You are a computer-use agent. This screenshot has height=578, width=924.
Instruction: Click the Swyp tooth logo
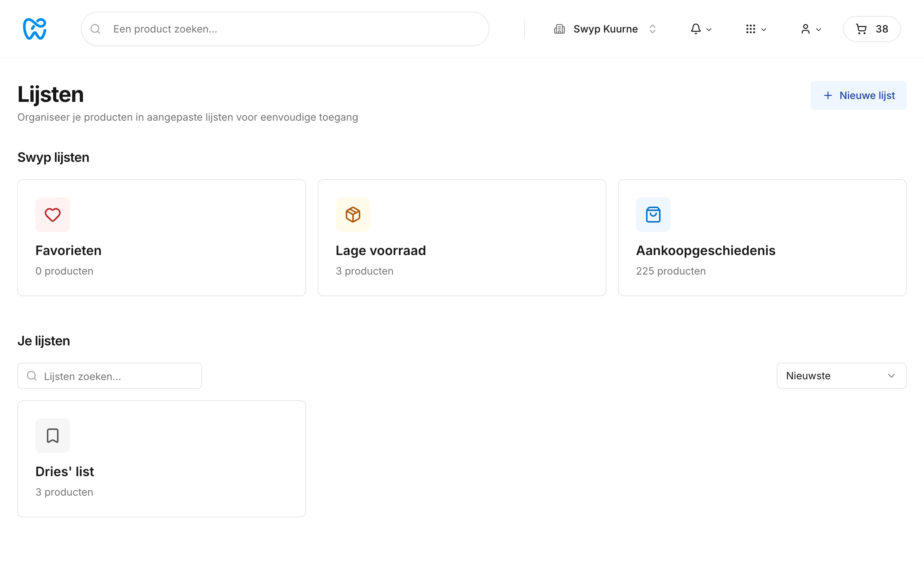tap(35, 29)
